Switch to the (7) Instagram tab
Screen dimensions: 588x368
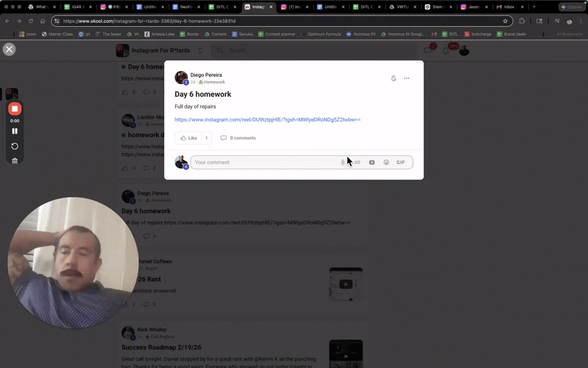295,7
